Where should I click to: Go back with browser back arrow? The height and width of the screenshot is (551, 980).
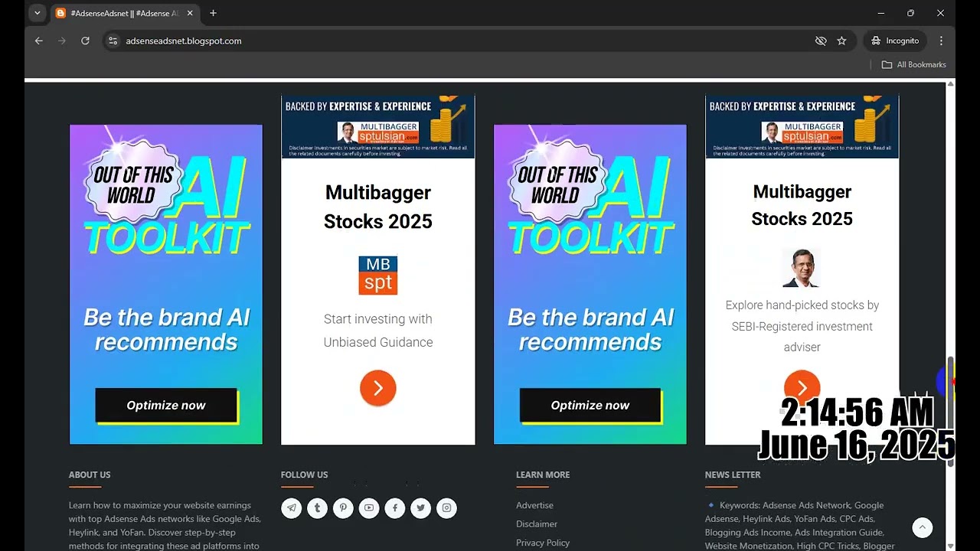[39, 41]
